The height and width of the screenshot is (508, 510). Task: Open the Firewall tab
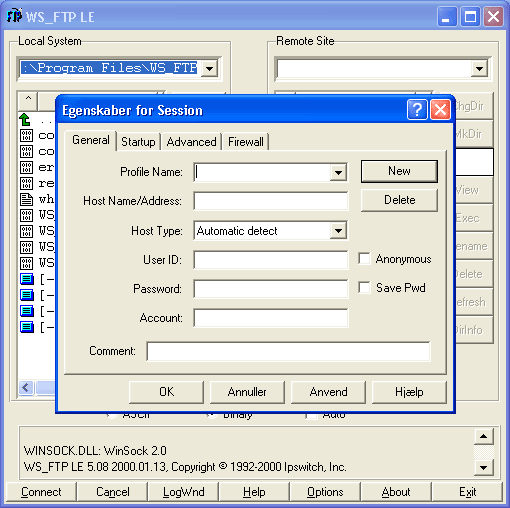pos(246,142)
